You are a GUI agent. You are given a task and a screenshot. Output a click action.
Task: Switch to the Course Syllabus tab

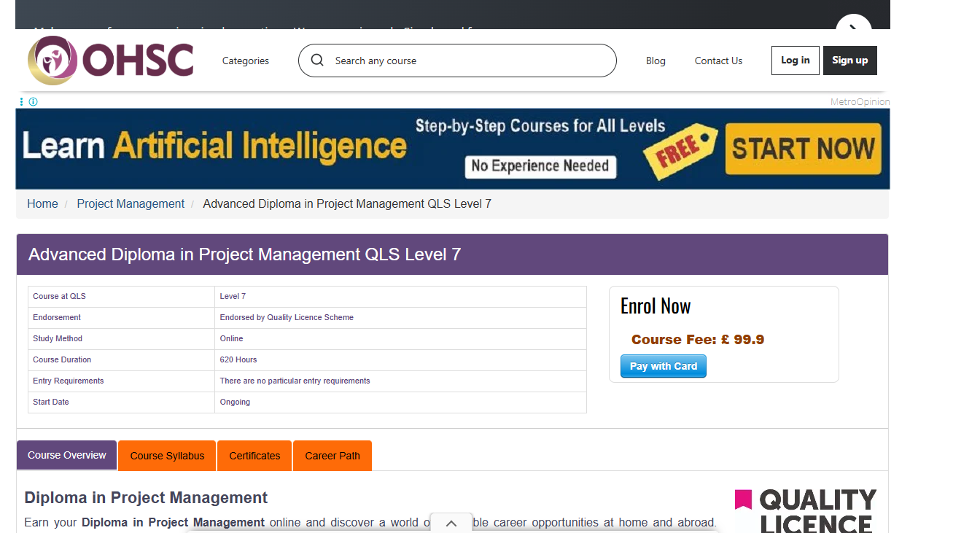coord(166,455)
